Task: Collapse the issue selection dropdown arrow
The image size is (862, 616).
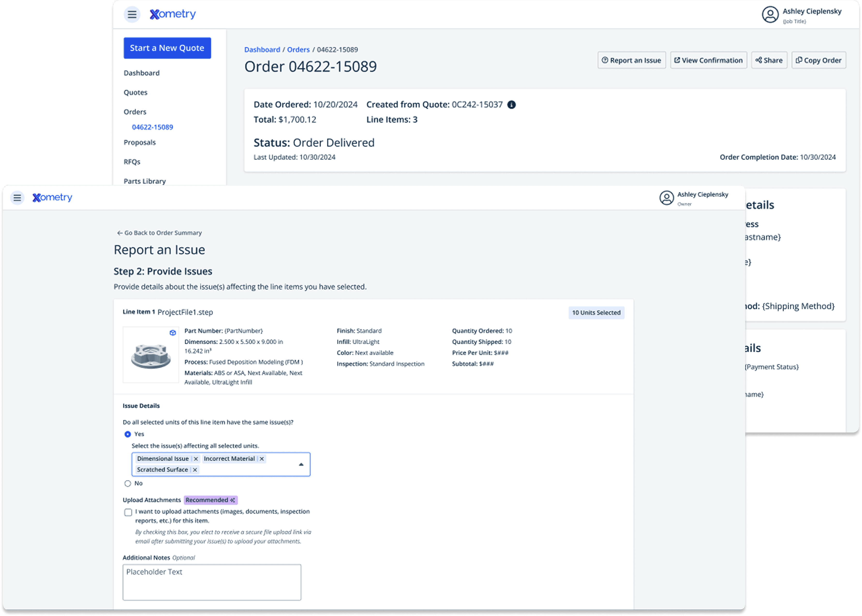Action: coord(301,464)
